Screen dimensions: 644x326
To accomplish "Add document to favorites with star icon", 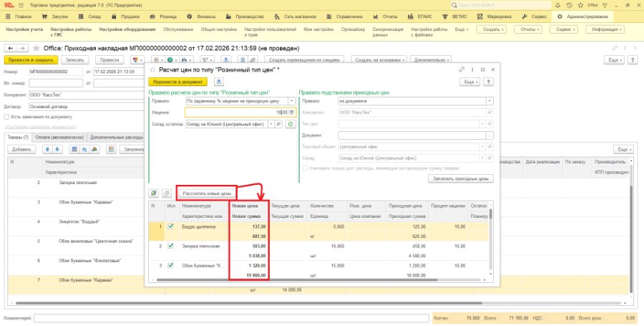I will pos(36,48).
